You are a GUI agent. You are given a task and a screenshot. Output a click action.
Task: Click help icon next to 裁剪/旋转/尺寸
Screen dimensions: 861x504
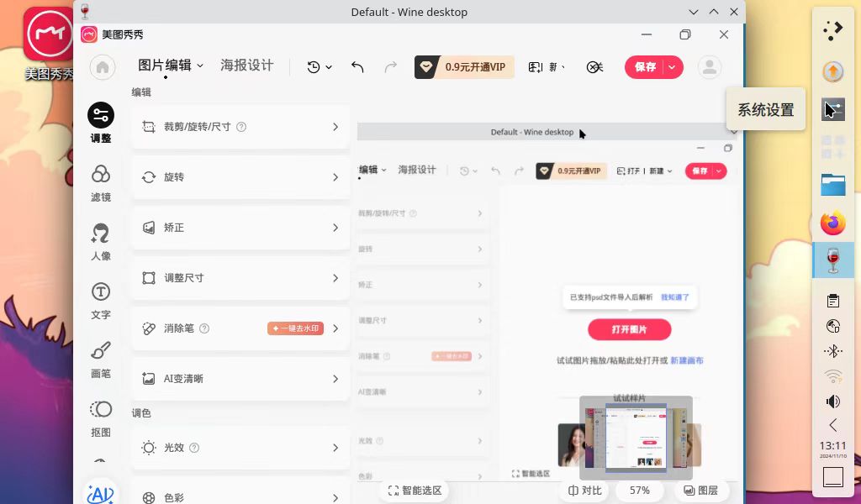pos(241,127)
